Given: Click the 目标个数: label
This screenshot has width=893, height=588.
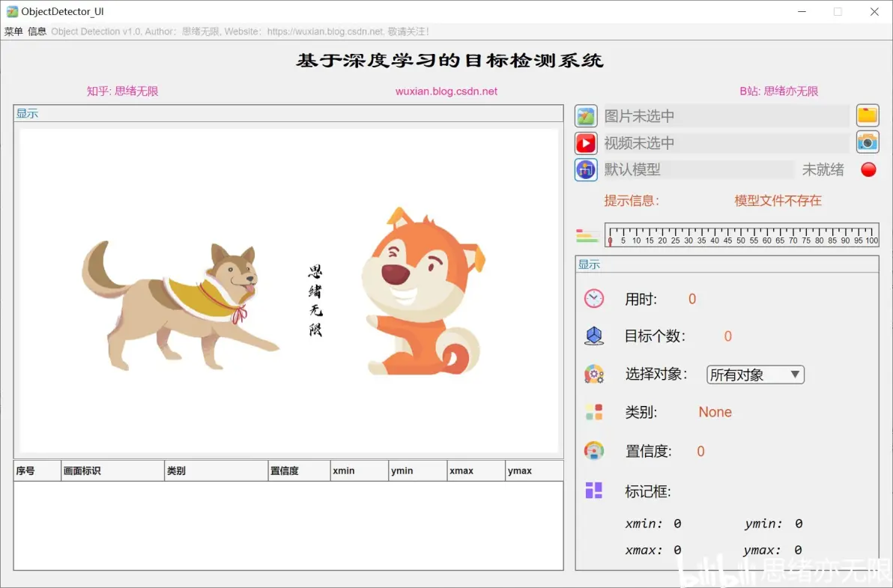Looking at the screenshot, I should (x=655, y=336).
